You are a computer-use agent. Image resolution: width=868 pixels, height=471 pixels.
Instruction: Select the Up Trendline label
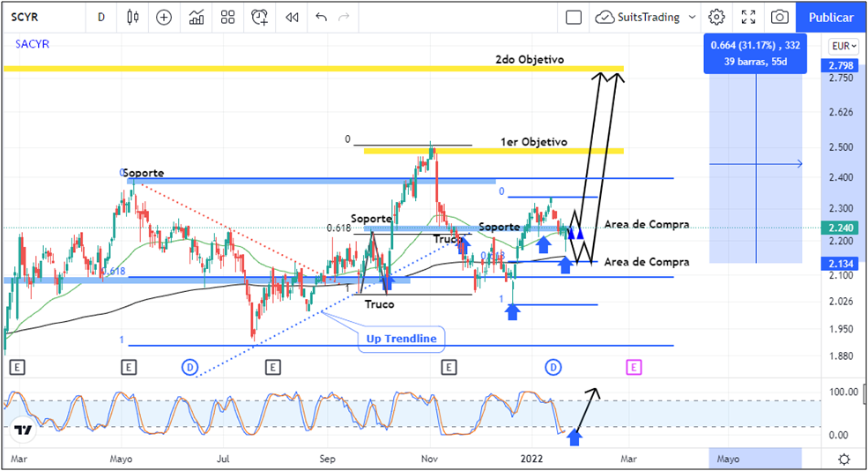point(399,339)
